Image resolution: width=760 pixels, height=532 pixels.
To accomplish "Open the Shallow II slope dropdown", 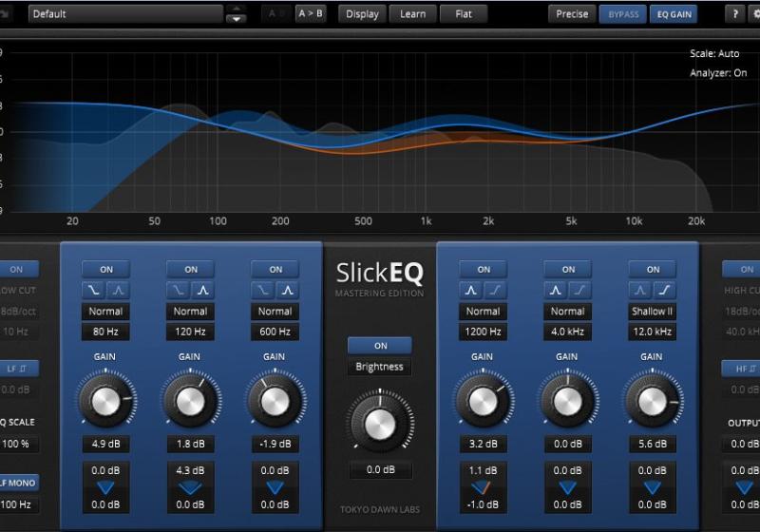I will pos(652,311).
